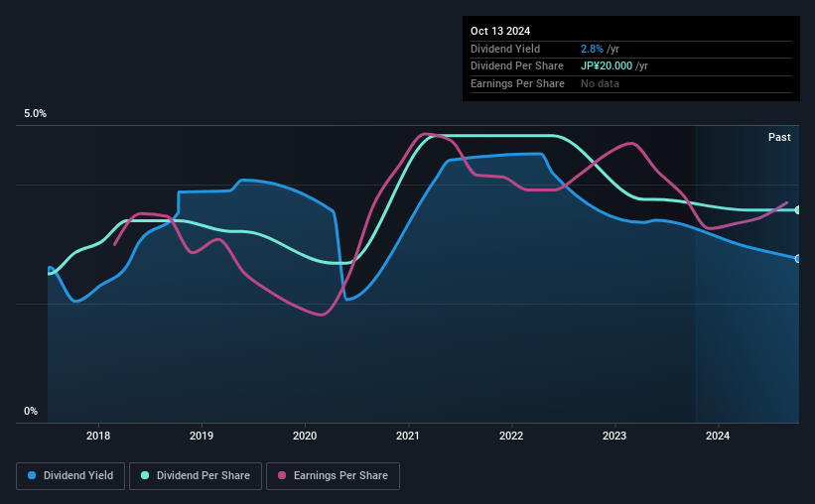The height and width of the screenshot is (504, 815).
Task: Click the pink Earnings Per Share legend dot
Action: (282, 475)
